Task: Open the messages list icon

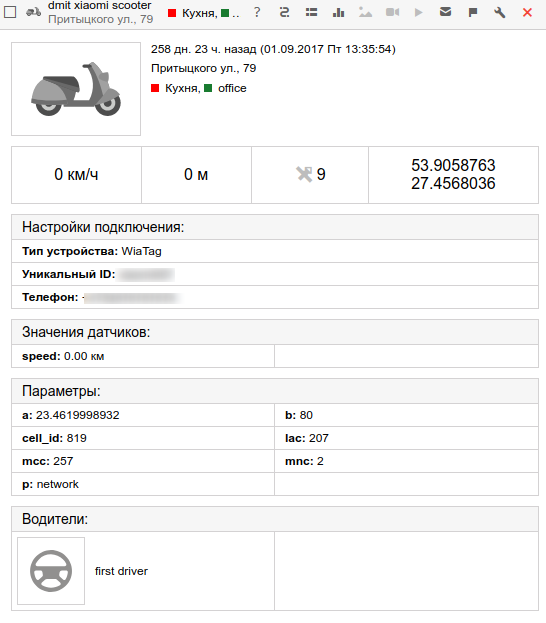Action: [x=312, y=13]
